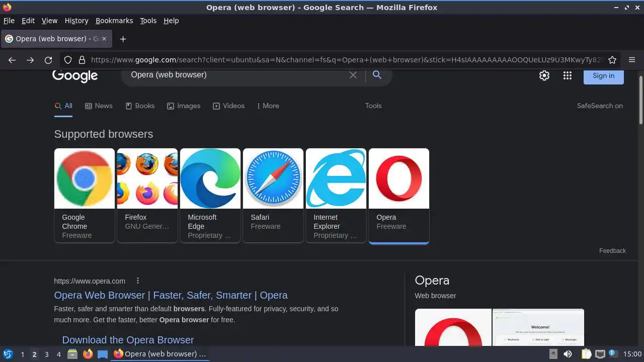
Task: Send Feedback on supported browsers
Action: [612, 250]
